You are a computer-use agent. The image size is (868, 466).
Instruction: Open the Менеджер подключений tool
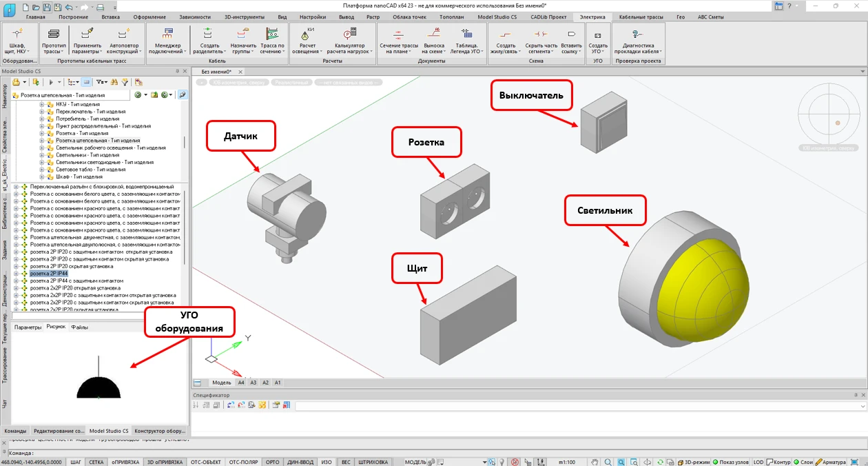tap(167, 33)
